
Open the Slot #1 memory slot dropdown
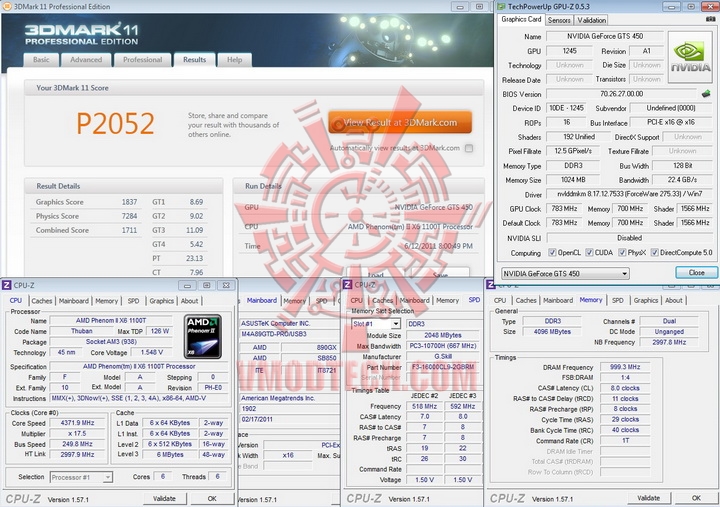click(376, 324)
